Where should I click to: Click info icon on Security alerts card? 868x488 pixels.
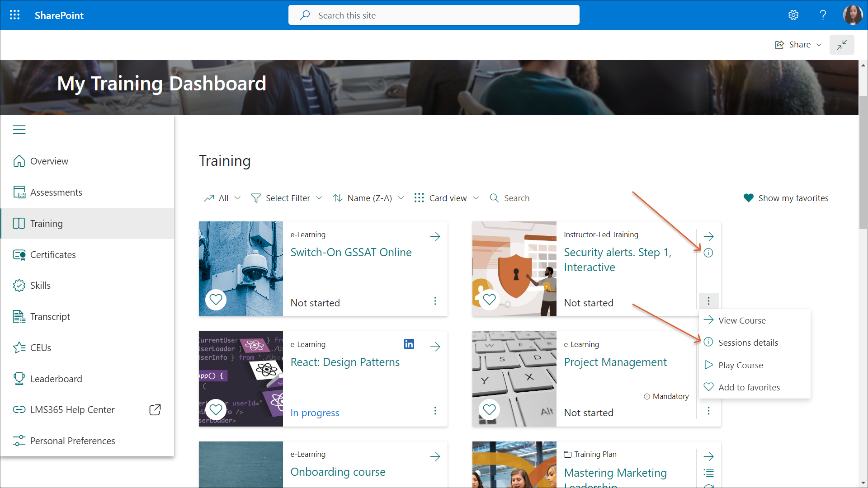tap(708, 253)
